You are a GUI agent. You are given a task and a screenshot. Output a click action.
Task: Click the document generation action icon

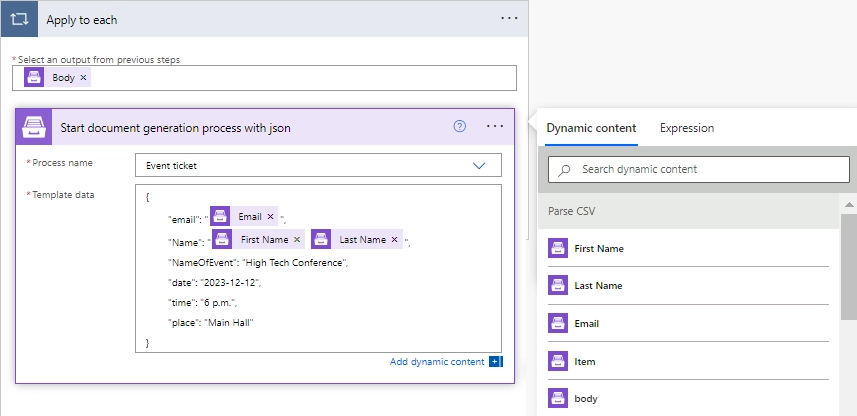[34, 127]
